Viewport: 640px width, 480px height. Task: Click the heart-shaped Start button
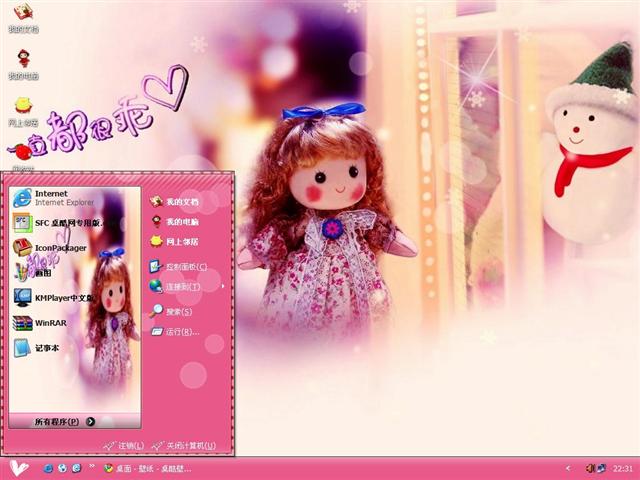click(19, 468)
